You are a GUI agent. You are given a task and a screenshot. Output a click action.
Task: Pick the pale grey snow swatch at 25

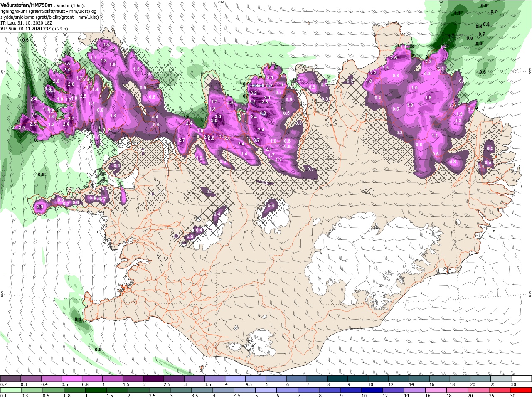[501, 379]
